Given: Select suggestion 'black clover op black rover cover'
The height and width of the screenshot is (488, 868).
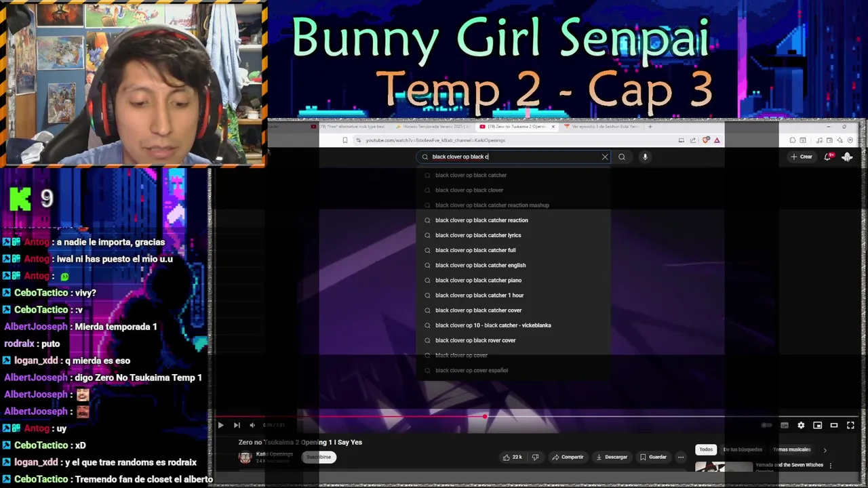Looking at the screenshot, I should click(x=513, y=340).
